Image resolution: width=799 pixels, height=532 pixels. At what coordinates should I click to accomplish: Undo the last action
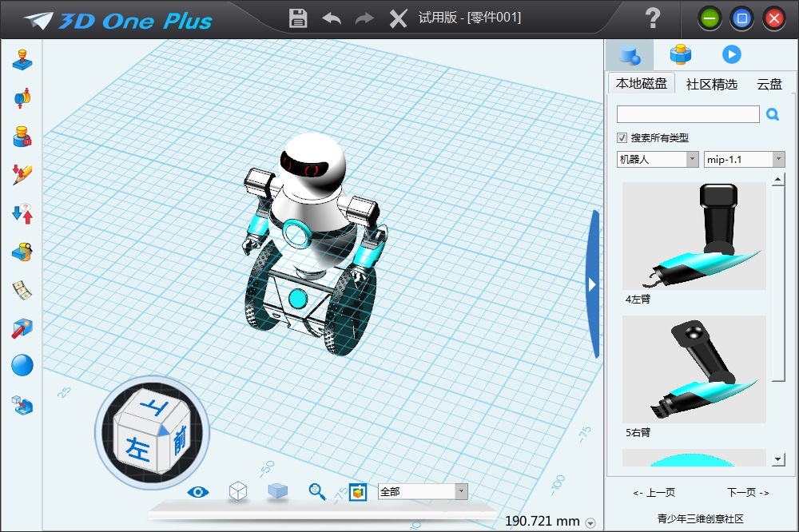(332, 19)
